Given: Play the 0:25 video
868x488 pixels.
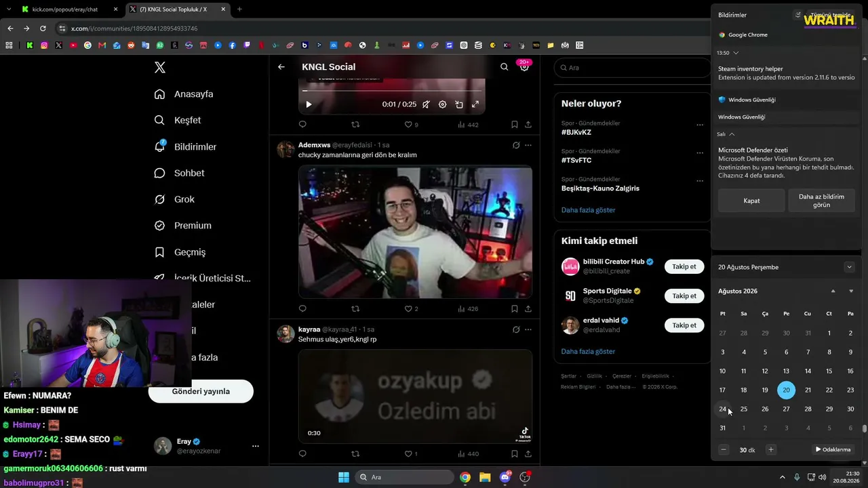Looking at the screenshot, I should [309, 104].
